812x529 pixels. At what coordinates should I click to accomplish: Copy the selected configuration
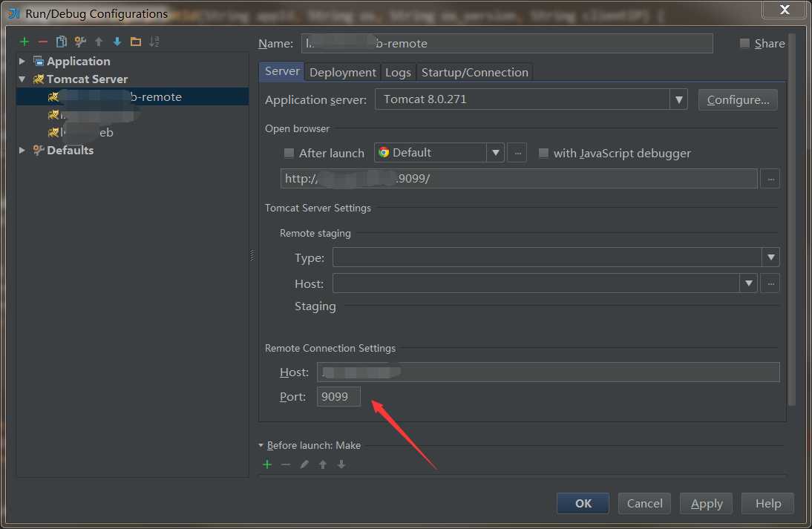[61, 42]
